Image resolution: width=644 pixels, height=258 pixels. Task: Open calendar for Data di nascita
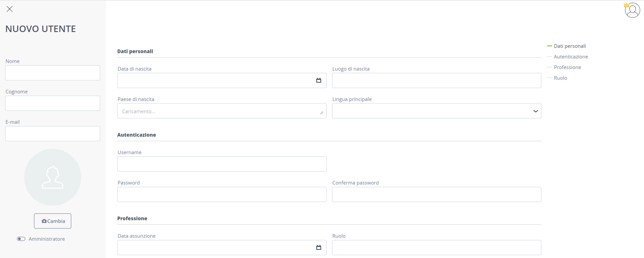coord(319,80)
